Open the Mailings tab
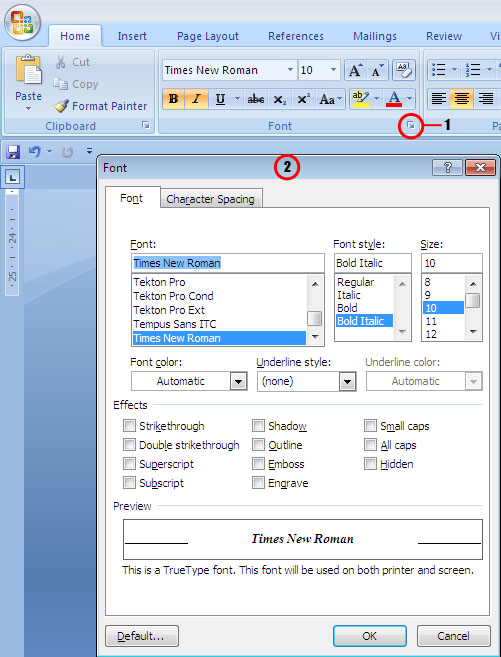The height and width of the screenshot is (657, 501). coord(374,36)
